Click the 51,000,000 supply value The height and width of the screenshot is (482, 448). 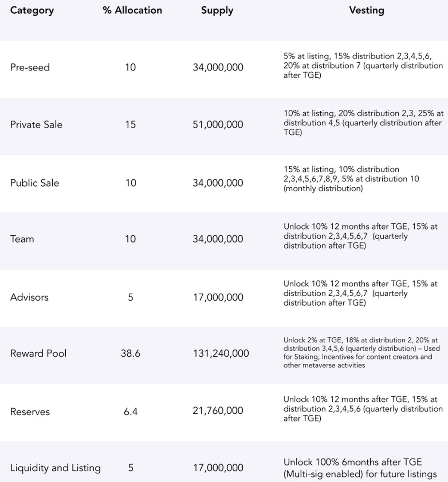click(x=218, y=125)
